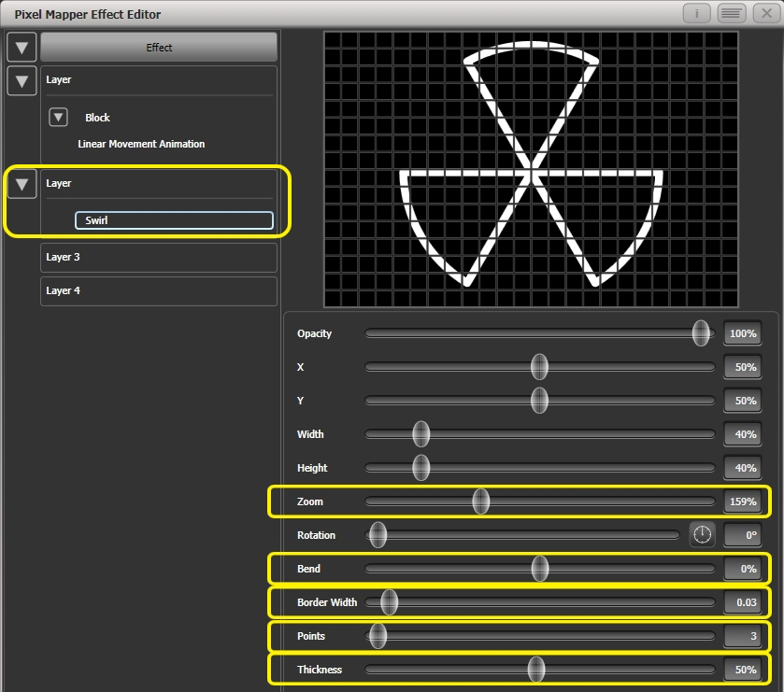The image size is (784, 692).
Task: Click the Points slider knob
Action: point(378,636)
